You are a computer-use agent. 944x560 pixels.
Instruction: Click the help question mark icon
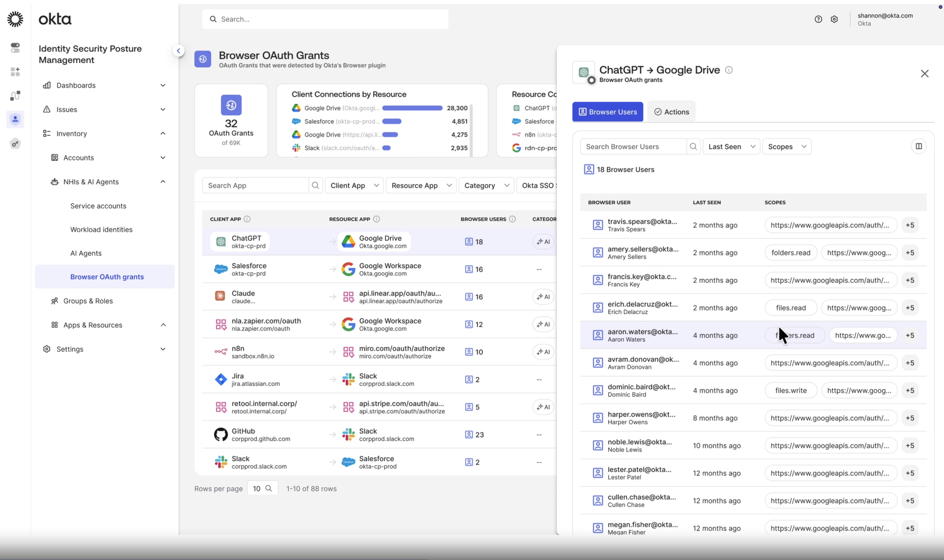click(818, 19)
